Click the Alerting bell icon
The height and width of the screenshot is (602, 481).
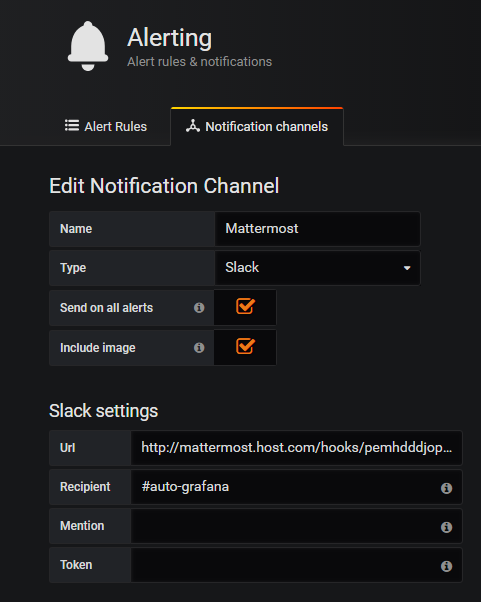(x=88, y=46)
